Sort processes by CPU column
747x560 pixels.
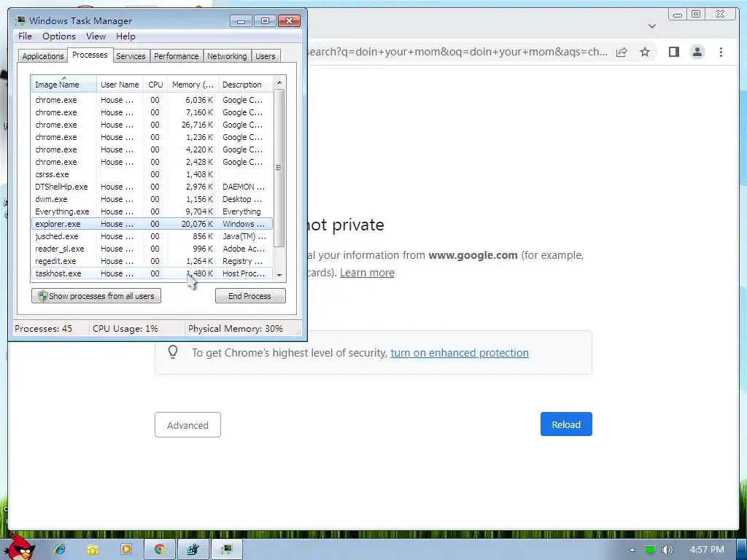pos(155,85)
